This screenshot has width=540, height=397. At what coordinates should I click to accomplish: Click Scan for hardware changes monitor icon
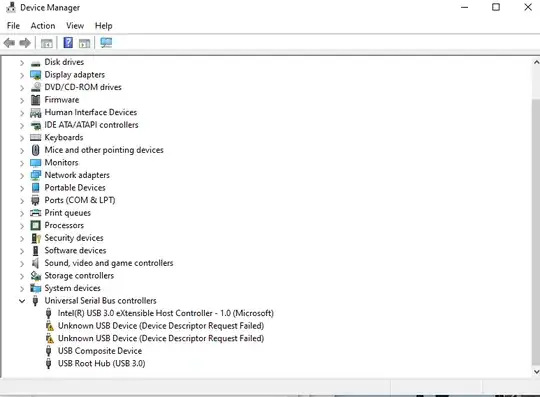pos(106,43)
